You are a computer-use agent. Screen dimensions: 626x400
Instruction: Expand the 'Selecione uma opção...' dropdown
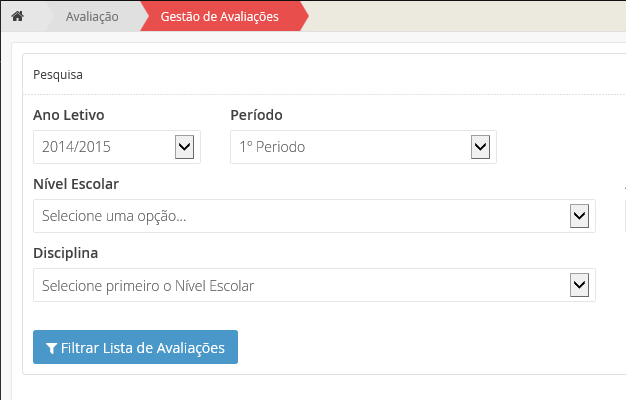point(300,216)
